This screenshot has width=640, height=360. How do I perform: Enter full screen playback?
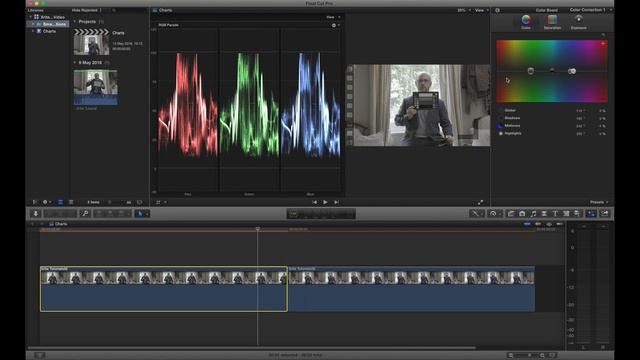coord(480,202)
